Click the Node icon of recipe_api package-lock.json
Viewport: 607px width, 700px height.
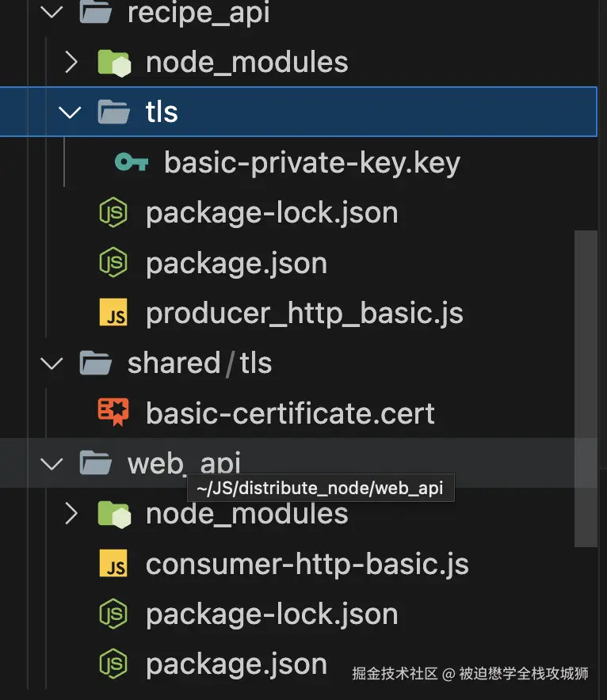coord(113,213)
